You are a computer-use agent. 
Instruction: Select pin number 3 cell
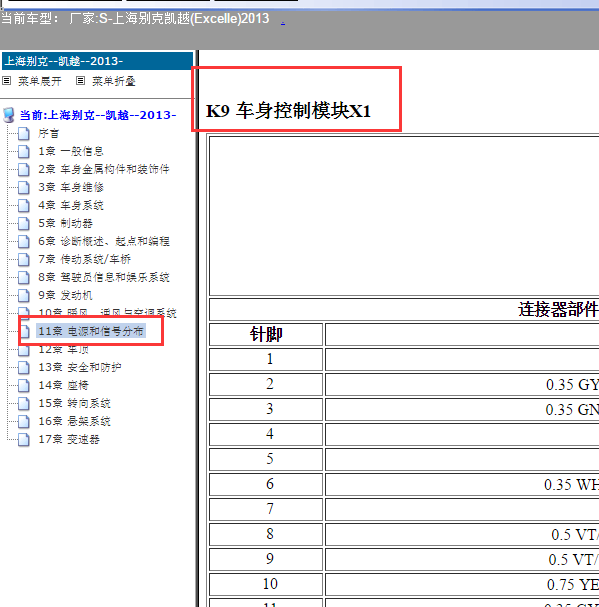(266, 409)
